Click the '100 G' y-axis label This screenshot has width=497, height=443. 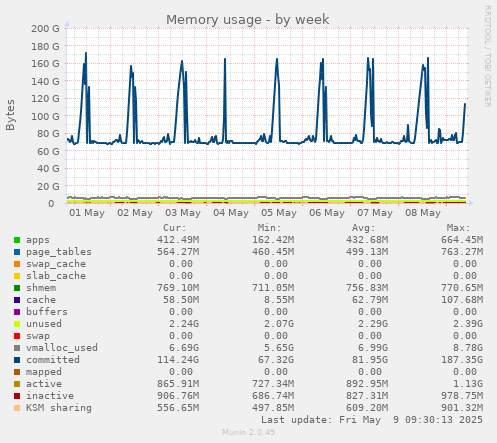pos(45,116)
